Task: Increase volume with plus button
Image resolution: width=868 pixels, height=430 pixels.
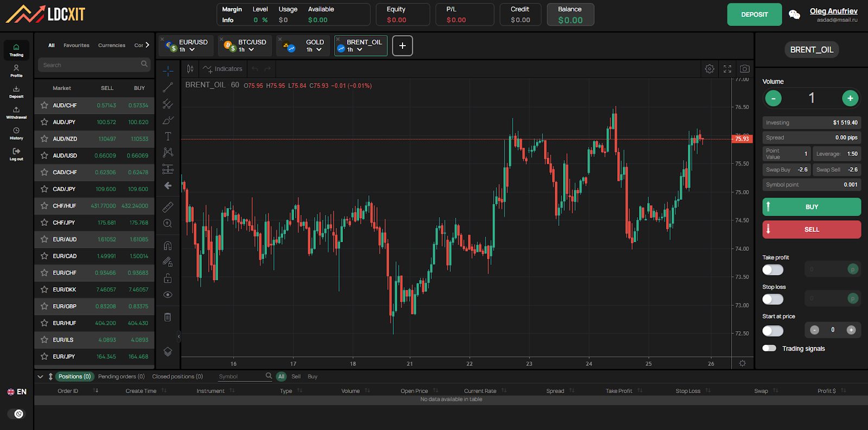Action: pos(850,98)
